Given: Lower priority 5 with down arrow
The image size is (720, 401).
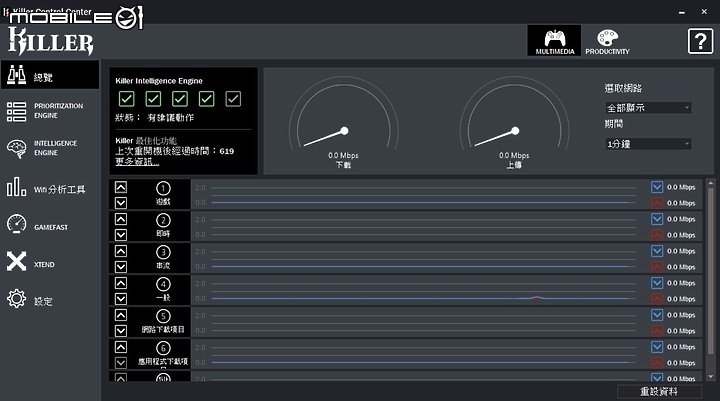Looking at the screenshot, I should click(x=121, y=330).
